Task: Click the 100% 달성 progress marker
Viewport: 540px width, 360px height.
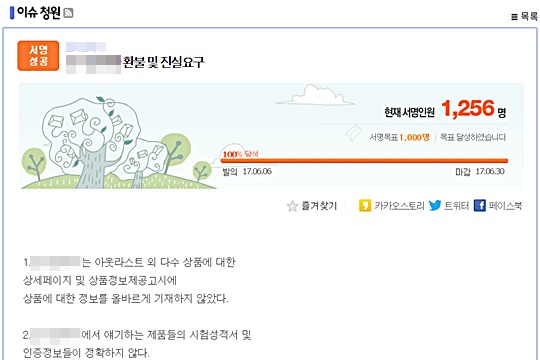Action: point(240,154)
